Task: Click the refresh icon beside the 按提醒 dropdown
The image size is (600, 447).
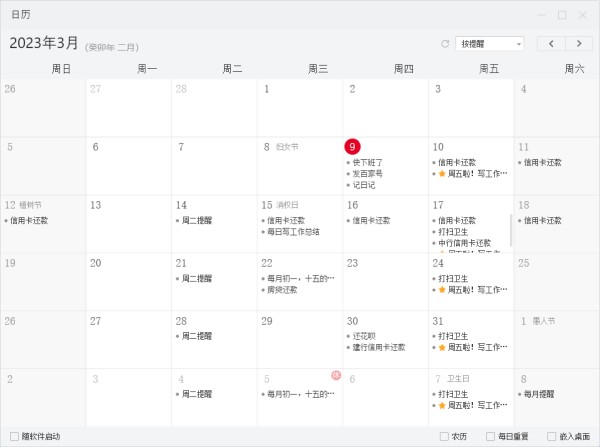Action: point(445,44)
